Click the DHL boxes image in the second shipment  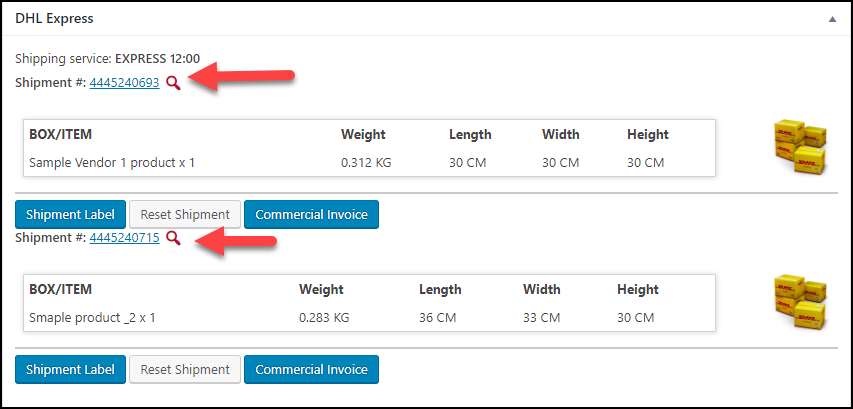click(800, 302)
